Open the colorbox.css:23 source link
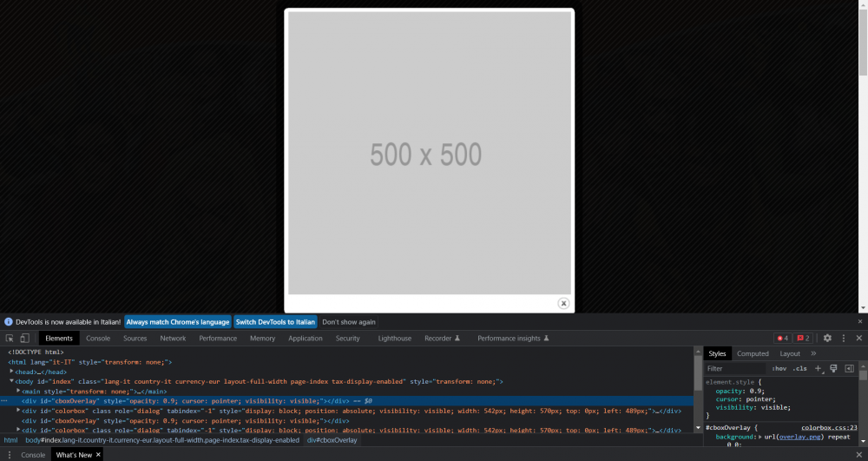Viewport: 868px width, 461px height. click(829, 428)
